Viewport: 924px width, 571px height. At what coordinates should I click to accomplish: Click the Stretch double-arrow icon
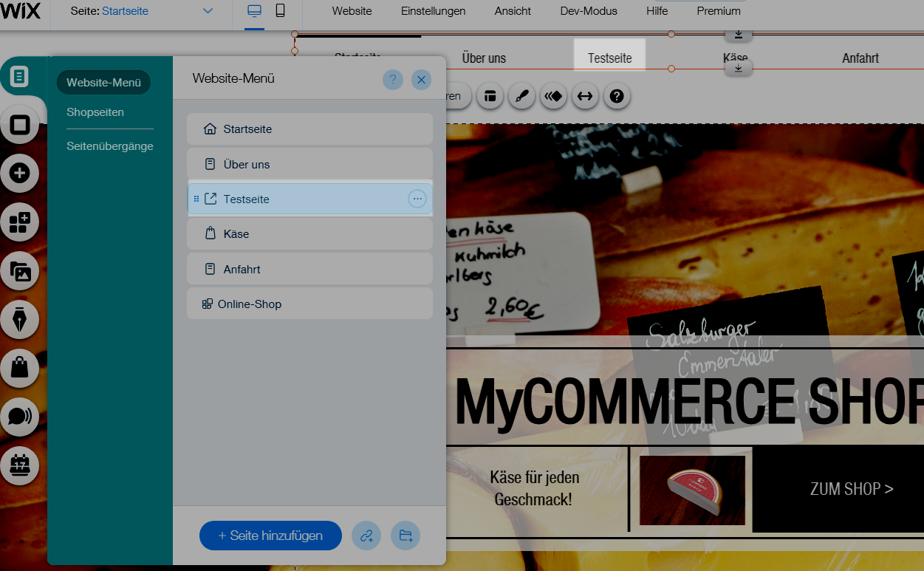tap(585, 96)
